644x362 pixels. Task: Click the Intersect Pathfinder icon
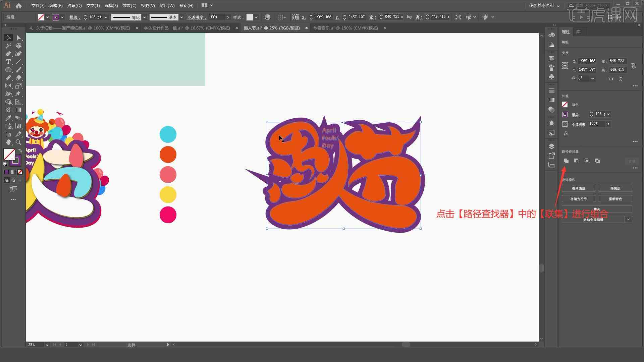(587, 161)
